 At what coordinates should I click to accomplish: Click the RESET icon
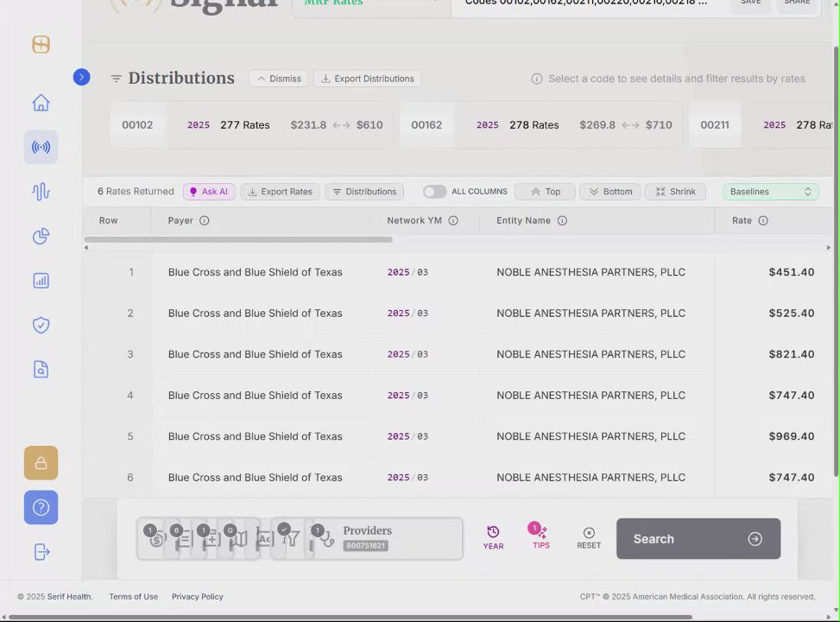click(589, 538)
